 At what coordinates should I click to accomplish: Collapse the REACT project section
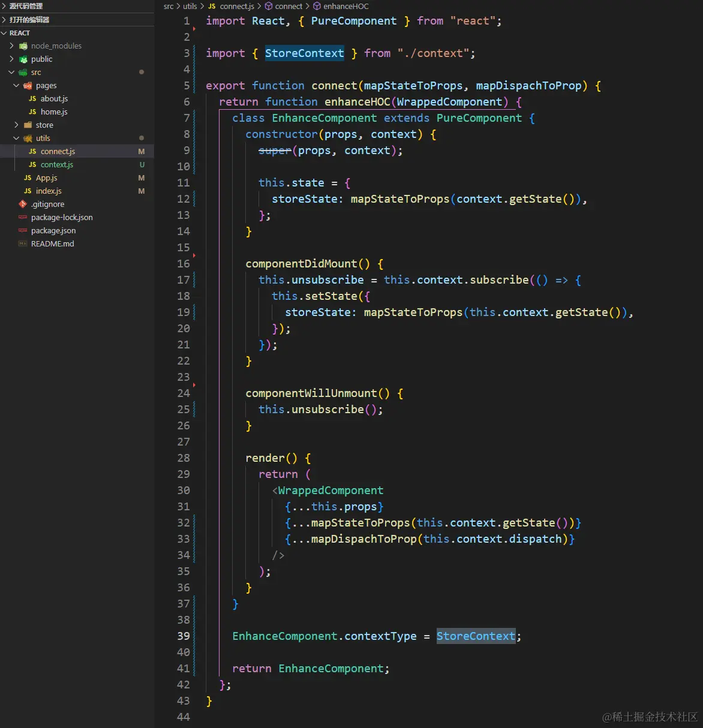point(4,33)
